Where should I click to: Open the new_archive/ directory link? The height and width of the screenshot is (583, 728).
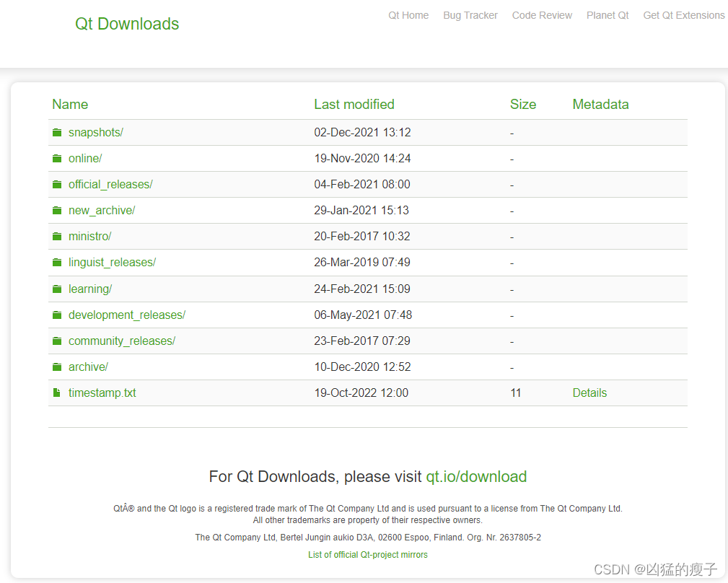(x=102, y=210)
